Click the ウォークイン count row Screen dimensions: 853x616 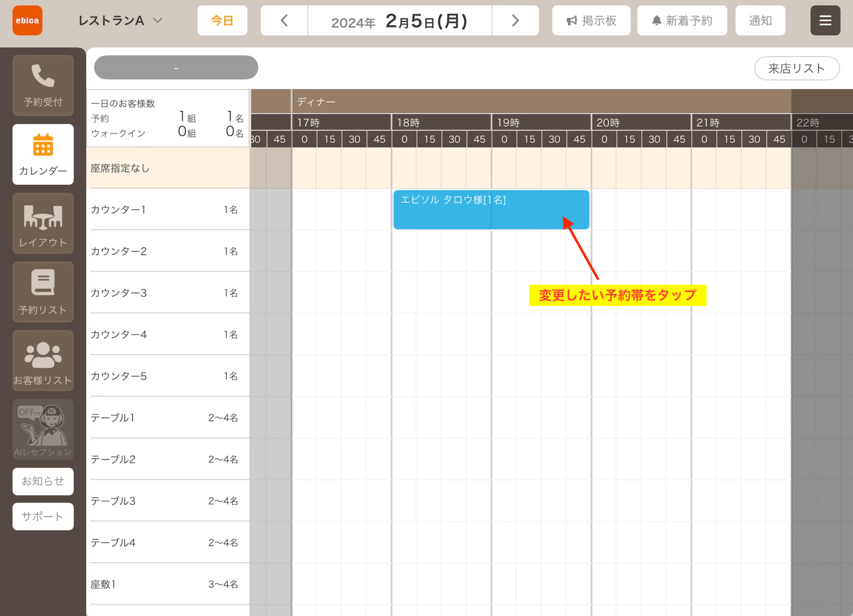tap(167, 133)
